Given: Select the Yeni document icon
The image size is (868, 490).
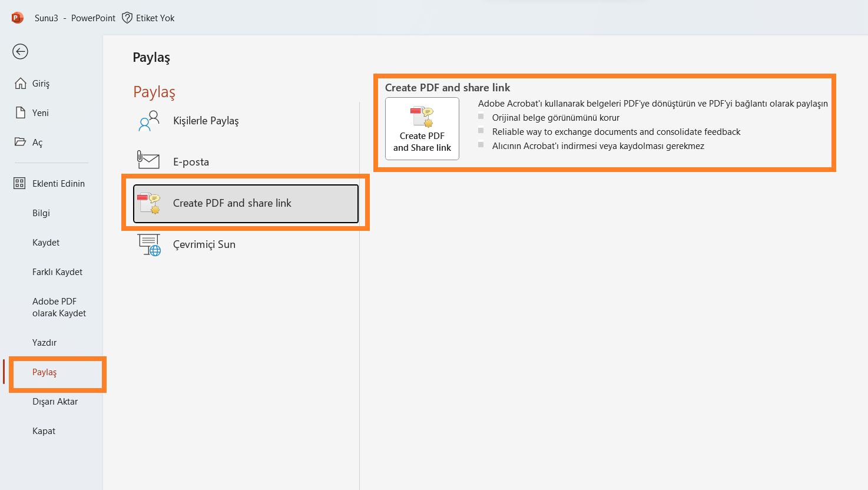Looking at the screenshot, I should point(19,112).
